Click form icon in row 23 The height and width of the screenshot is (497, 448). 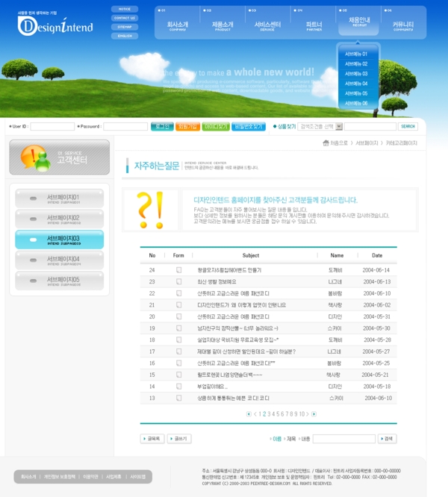[x=178, y=281]
